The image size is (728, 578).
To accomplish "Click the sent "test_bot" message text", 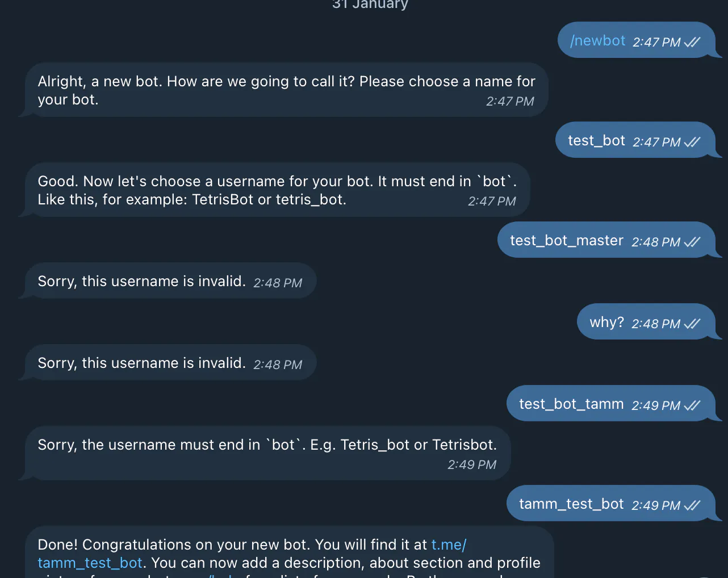I will coord(596,141).
